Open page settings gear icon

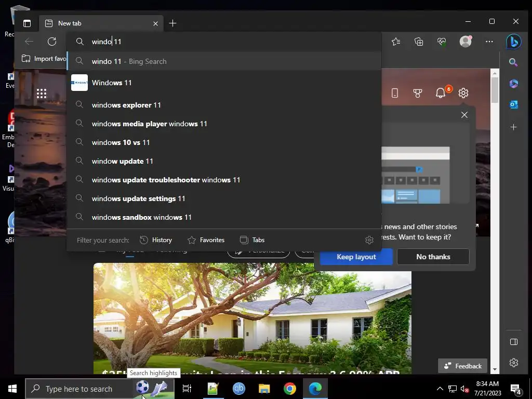(x=463, y=93)
